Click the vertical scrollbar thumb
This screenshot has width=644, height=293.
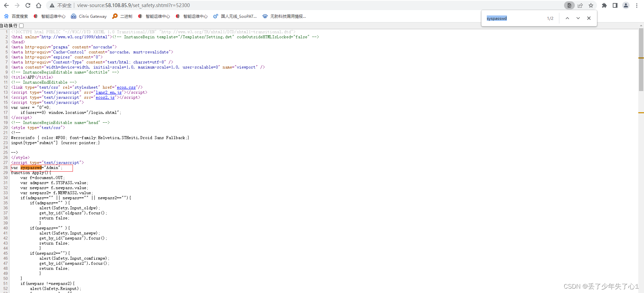click(x=641, y=60)
